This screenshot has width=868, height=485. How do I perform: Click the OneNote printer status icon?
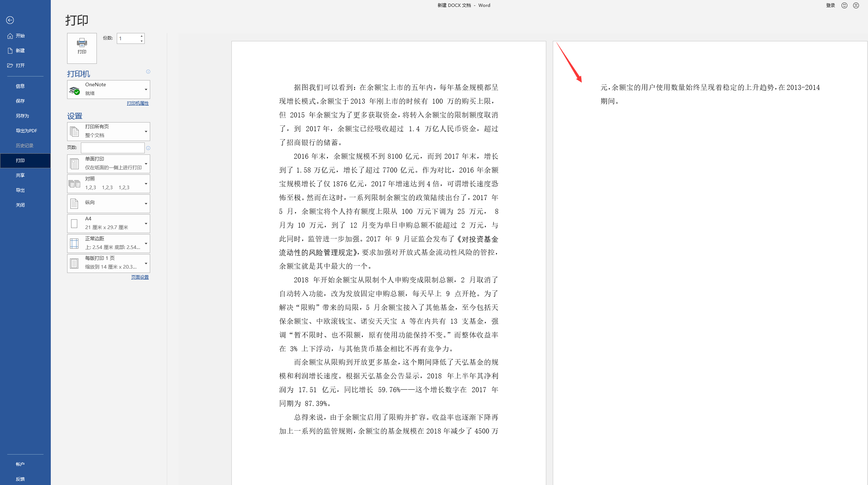74,90
